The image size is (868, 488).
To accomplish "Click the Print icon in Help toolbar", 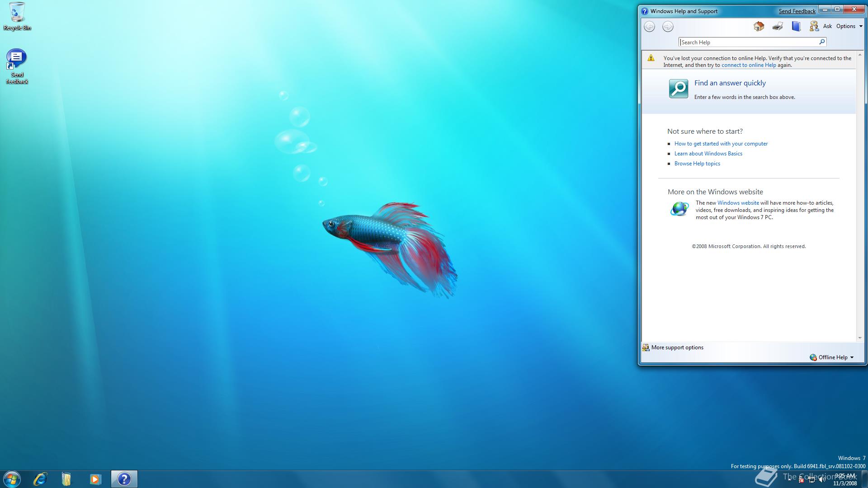I will 778,26.
